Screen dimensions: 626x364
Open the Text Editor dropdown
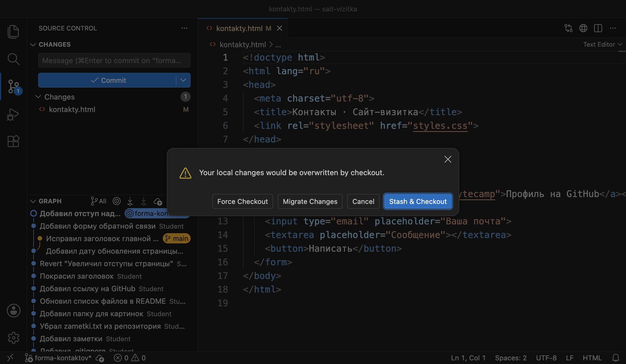pos(603,44)
